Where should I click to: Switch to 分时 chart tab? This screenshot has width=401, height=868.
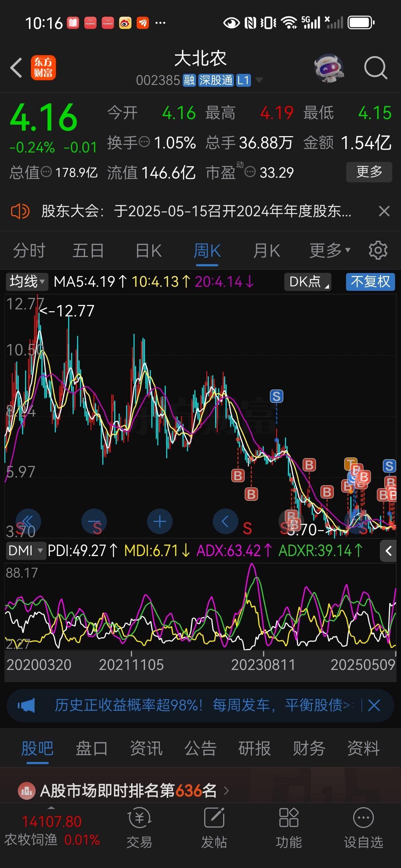click(29, 250)
